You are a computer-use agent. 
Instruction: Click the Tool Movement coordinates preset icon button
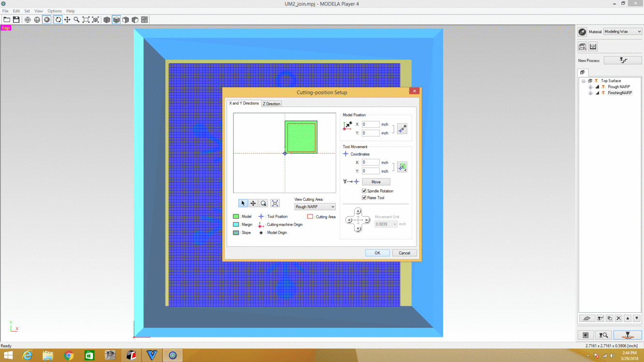pos(402,167)
